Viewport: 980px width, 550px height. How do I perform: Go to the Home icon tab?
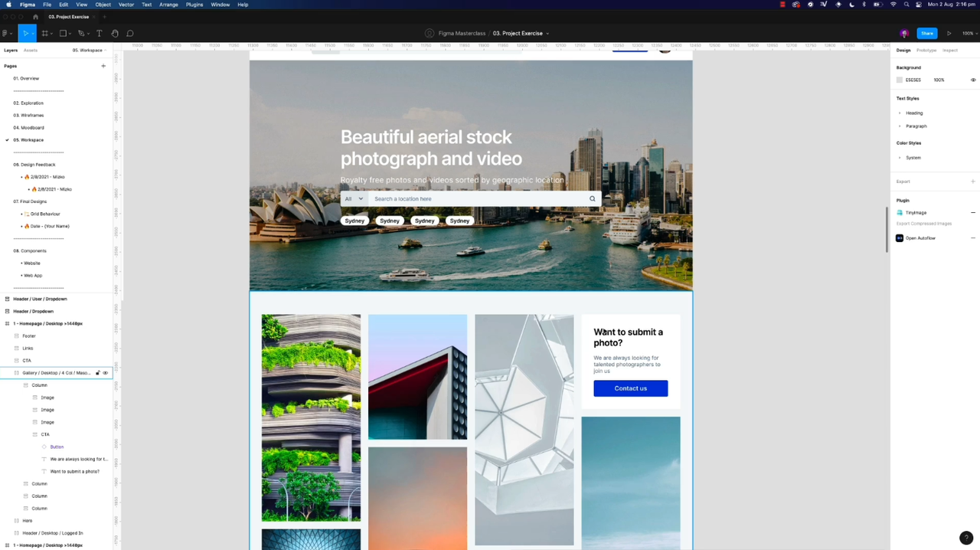pos(35,16)
